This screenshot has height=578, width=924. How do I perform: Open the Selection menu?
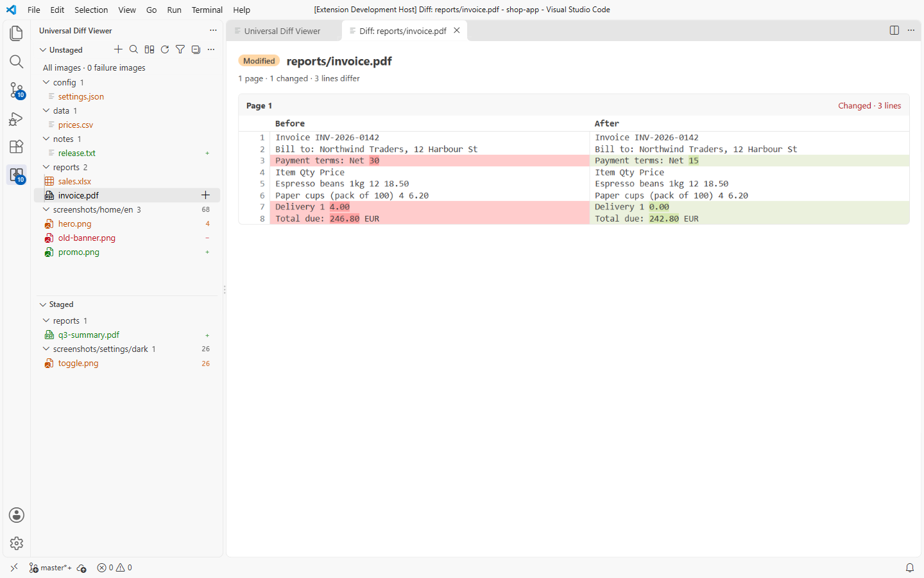pos(91,10)
